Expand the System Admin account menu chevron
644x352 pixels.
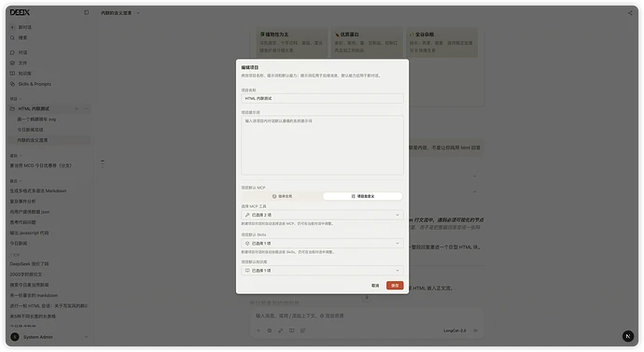click(86, 337)
